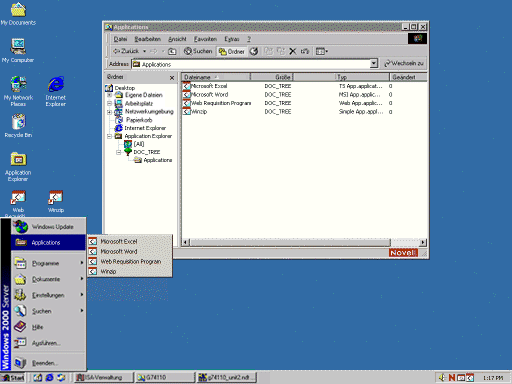
Task: Expand Netzwerkumgebung tree node
Action: tap(109, 112)
